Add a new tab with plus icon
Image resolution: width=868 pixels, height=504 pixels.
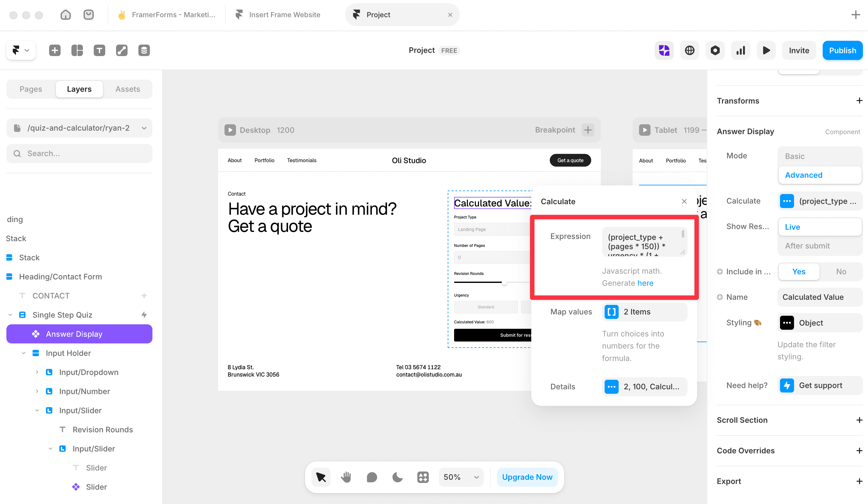click(x=856, y=15)
